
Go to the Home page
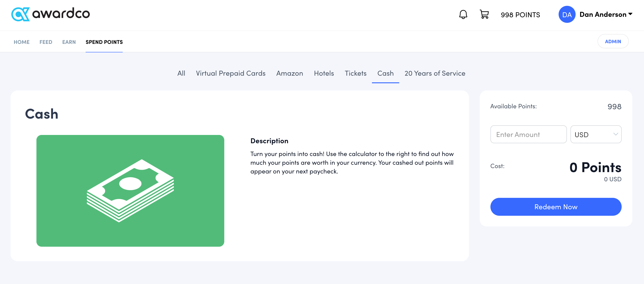pyautogui.click(x=21, y=42)
